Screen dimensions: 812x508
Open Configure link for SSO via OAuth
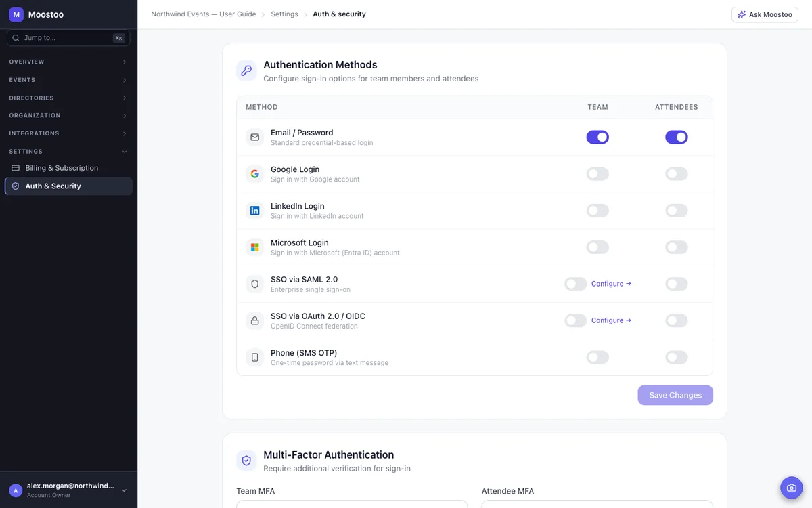pos(611,320)
